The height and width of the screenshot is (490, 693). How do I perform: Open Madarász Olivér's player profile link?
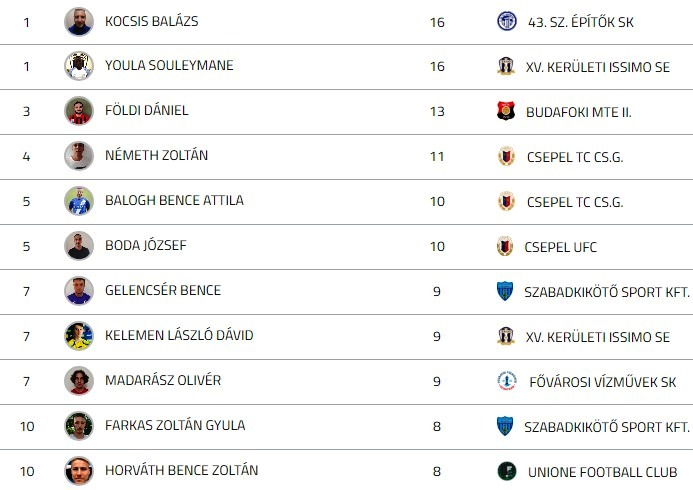163,380
